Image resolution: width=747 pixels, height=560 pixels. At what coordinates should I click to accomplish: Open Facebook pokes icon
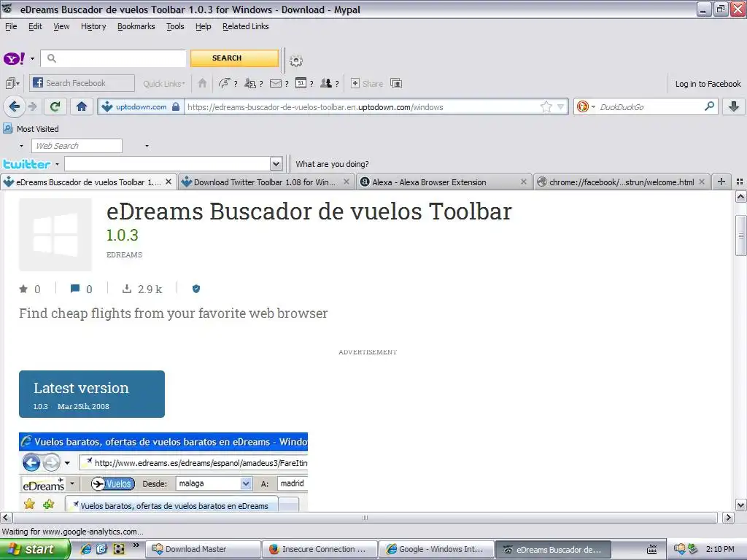[224, 83]
